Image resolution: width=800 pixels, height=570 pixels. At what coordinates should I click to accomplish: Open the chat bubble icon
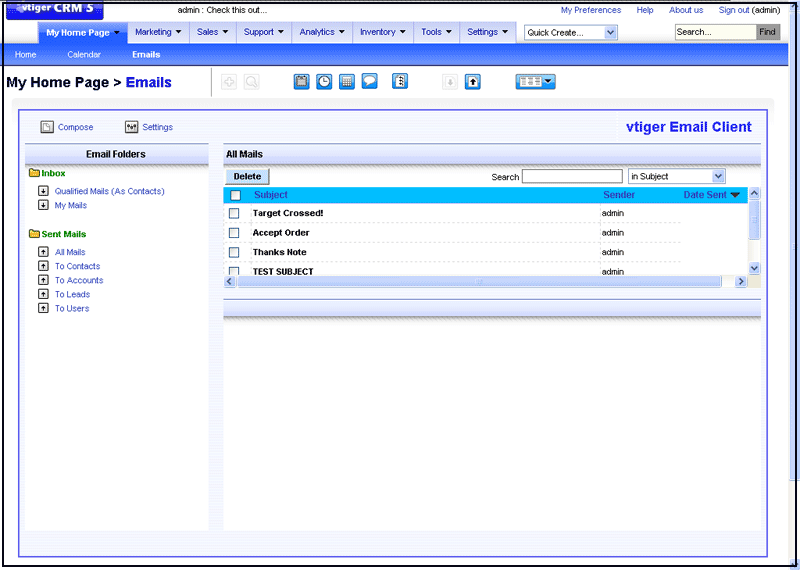coord(369,82)
